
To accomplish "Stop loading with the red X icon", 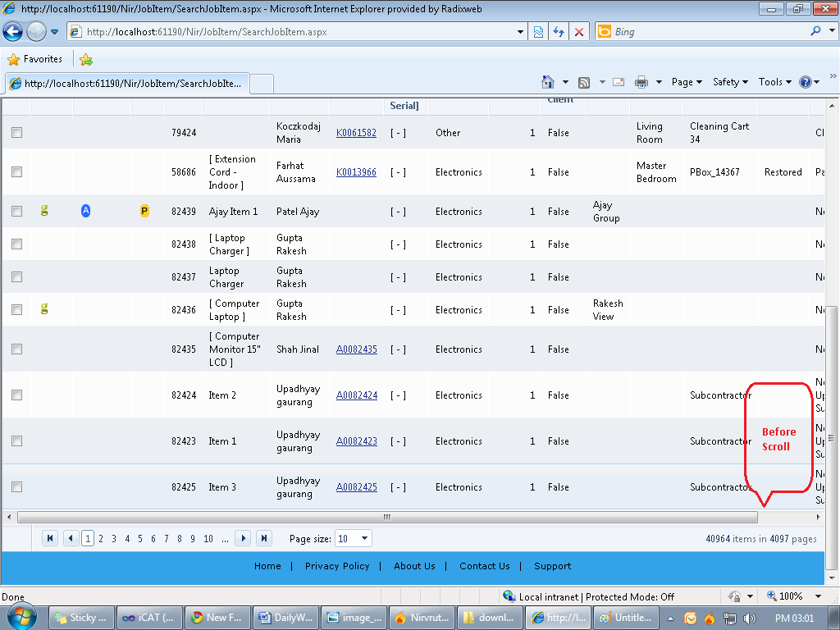I will pyautogui.click(x=579, y=32).
